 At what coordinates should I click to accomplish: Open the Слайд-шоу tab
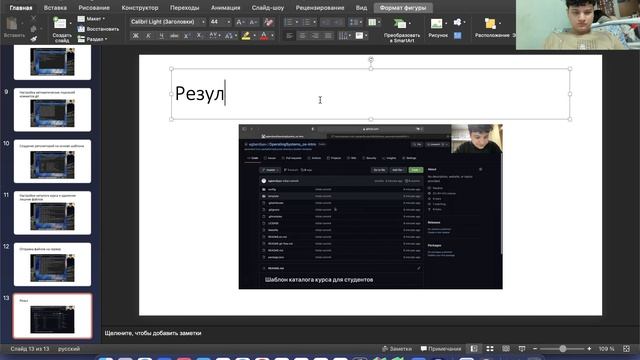pos(268,8)
